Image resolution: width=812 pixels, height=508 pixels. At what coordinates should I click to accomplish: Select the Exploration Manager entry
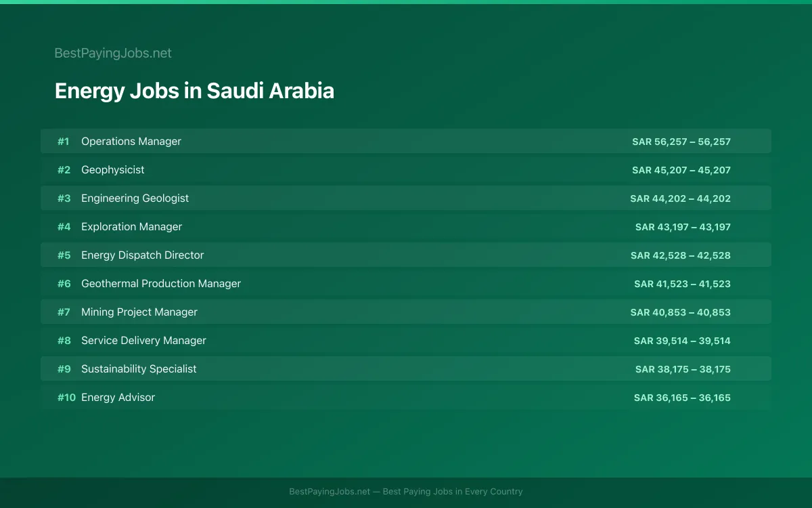pyautogui.click(x=406, y=226)
